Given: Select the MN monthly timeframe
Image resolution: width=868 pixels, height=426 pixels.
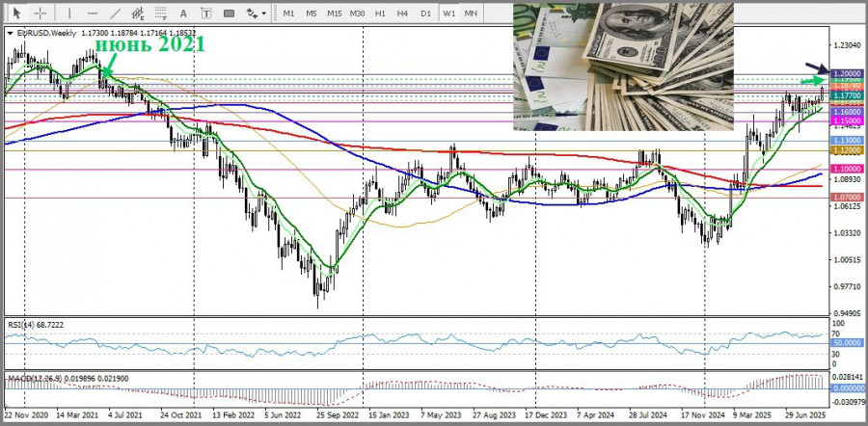Looking at the screenshot, I should tap(471, 13).
